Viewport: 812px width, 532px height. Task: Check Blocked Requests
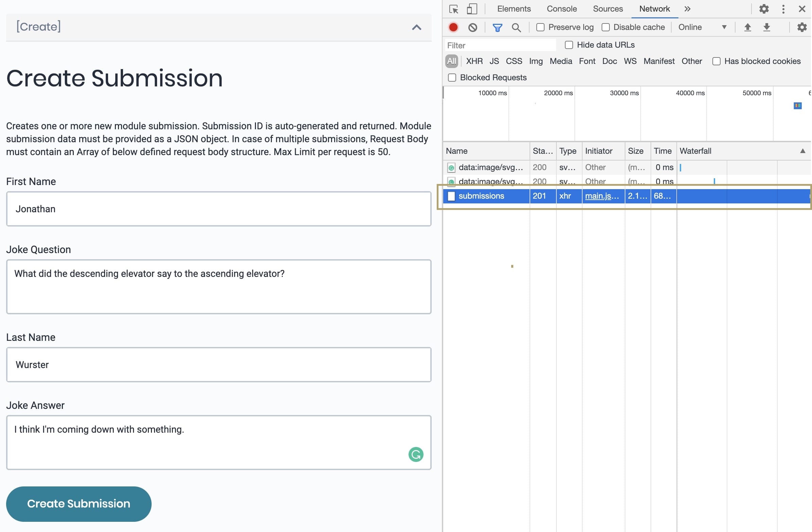coord(452,78)
